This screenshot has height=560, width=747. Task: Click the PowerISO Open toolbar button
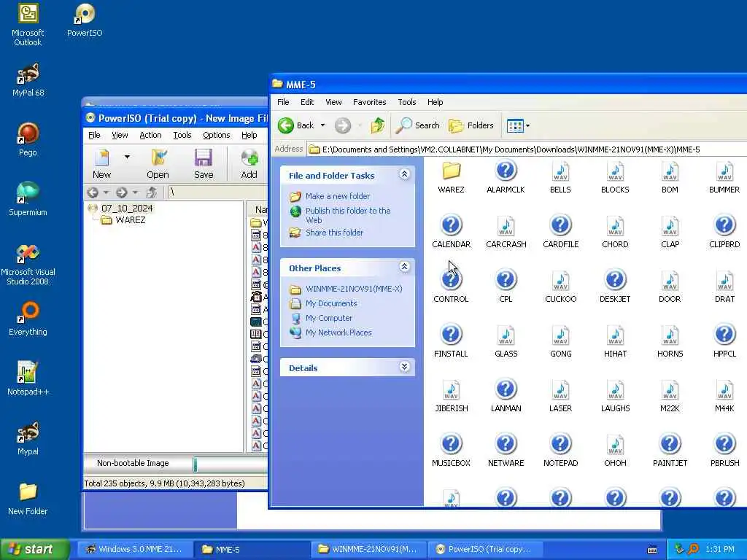coord(158,164)
